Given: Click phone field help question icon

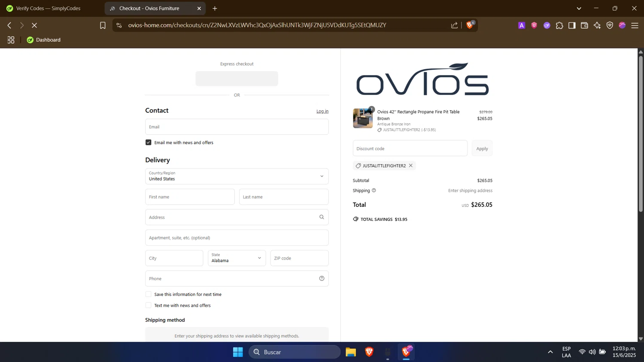Looking at the screenshot, I should click(322, 278).
